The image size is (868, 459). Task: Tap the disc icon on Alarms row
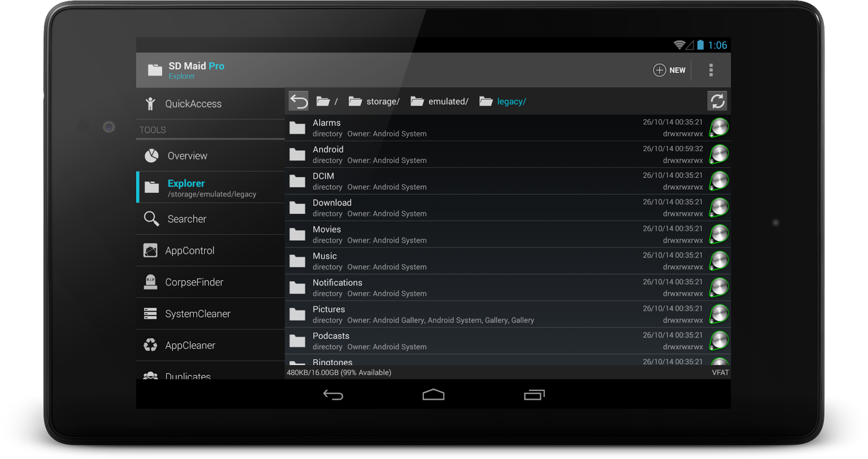click(x=719, y=127)
